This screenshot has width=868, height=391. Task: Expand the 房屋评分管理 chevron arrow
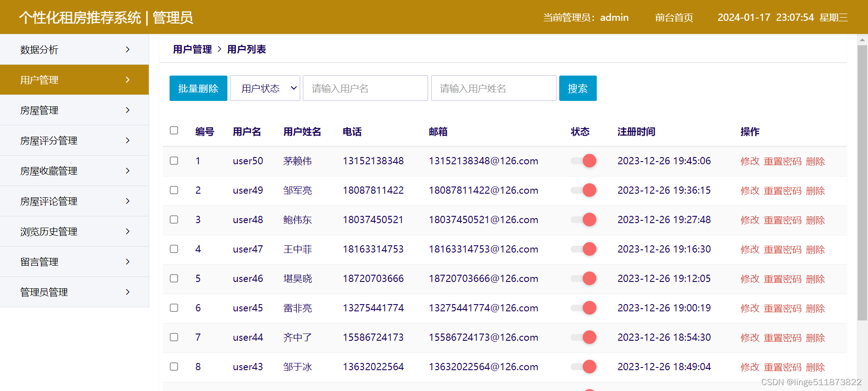pos(127,140)
